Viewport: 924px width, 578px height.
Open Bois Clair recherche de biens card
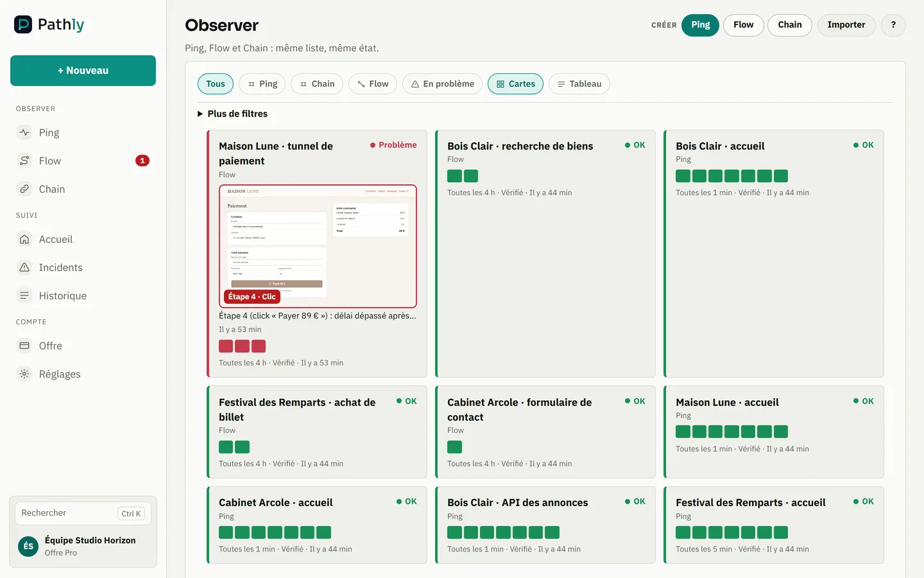pos(545,254)
